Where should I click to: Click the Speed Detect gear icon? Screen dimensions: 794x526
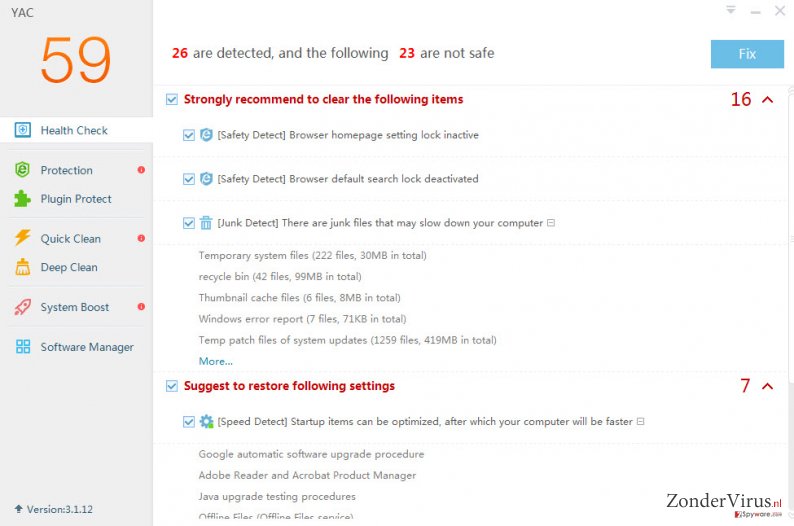[206, 421]
